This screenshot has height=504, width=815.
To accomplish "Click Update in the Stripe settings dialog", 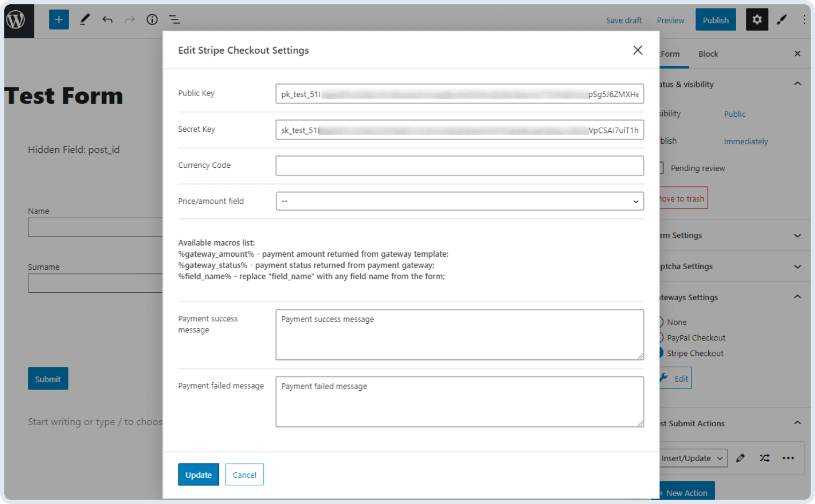I will tap(198, 475).
